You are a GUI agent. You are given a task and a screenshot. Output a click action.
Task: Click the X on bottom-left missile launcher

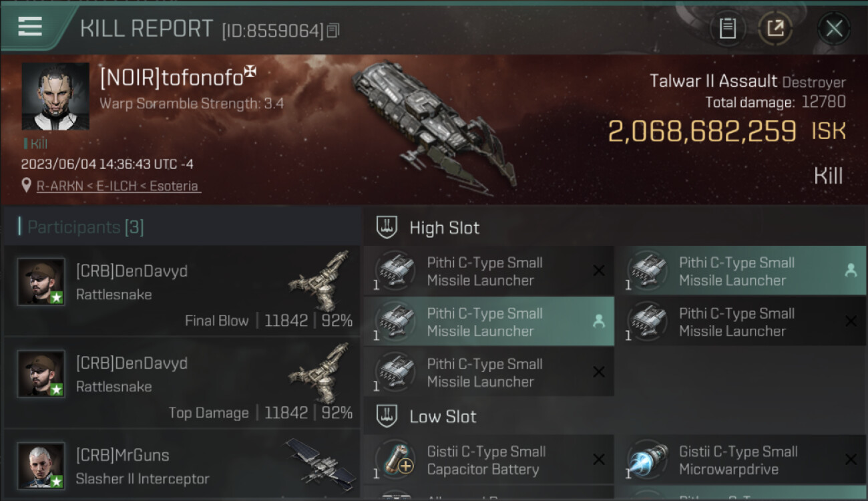(599, 372)
